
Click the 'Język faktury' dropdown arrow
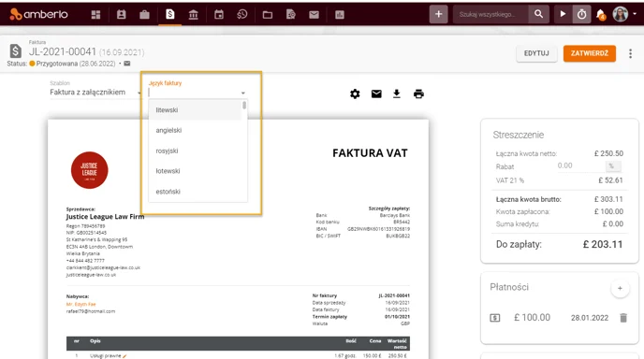tap(243, 93)
